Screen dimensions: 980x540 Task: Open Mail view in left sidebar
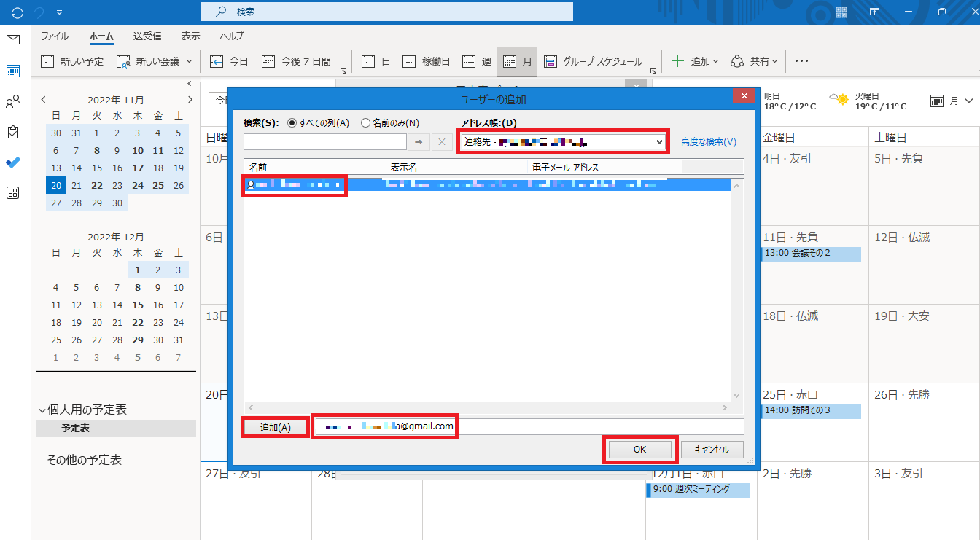click(x=13, y=40)
